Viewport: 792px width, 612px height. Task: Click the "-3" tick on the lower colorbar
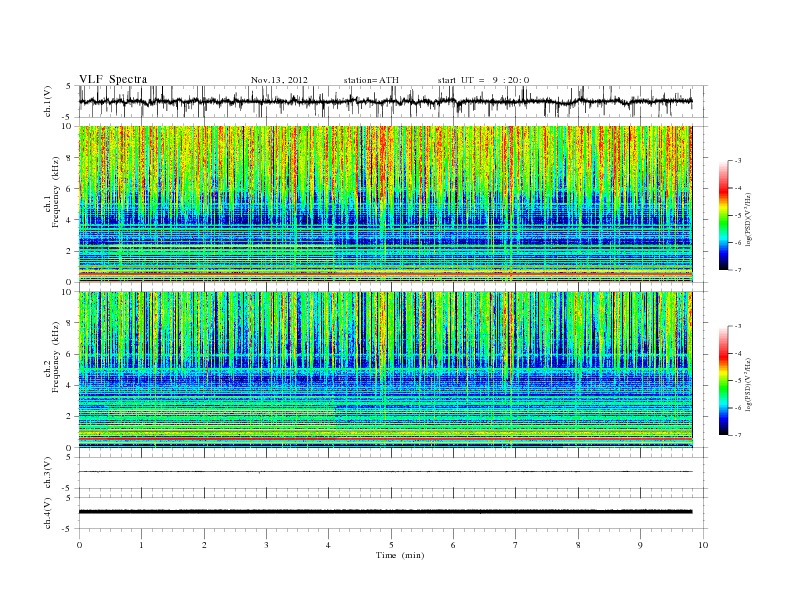737,326
